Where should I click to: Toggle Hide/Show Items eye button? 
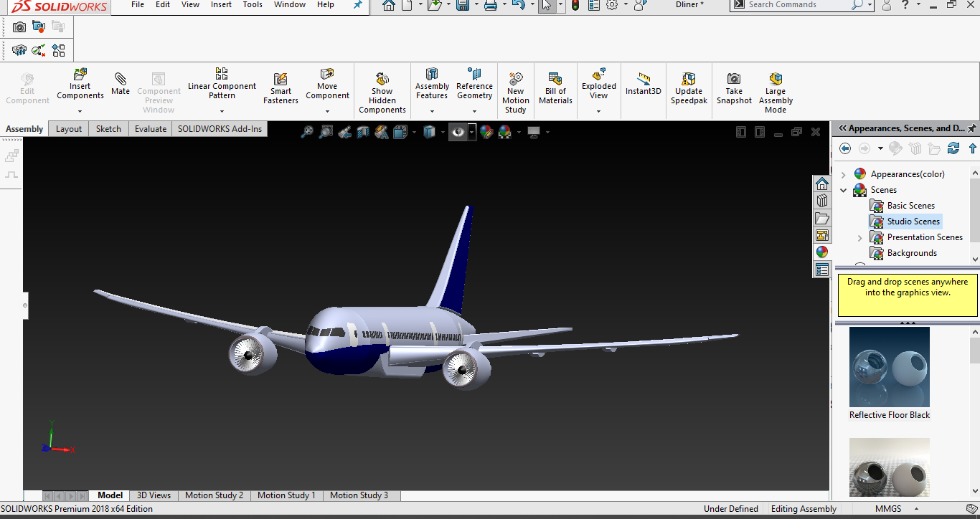pyautogui.click(x=456, y=132)
